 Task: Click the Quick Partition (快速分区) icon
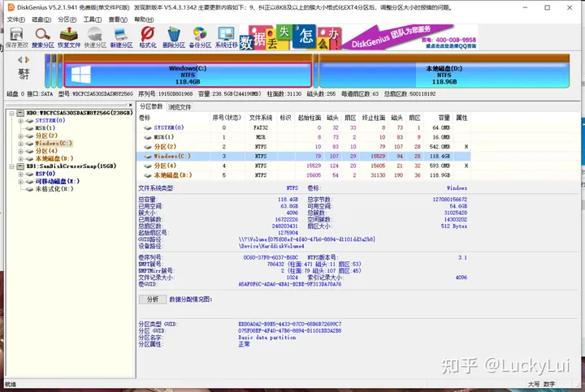(97, 35)
